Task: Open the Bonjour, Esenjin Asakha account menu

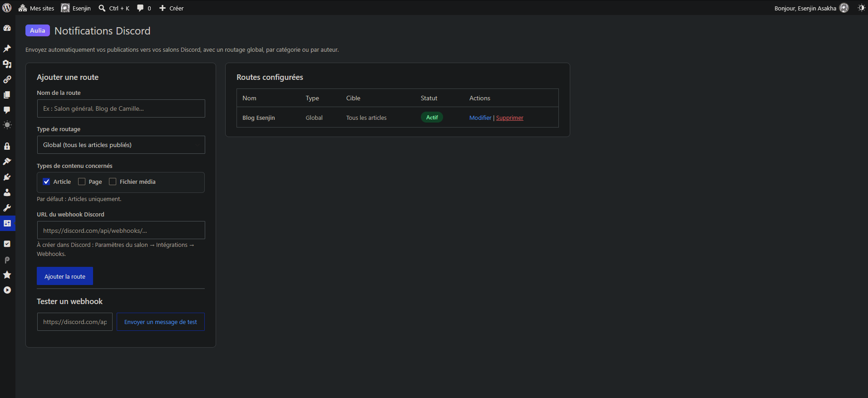Action: (811, 8)
